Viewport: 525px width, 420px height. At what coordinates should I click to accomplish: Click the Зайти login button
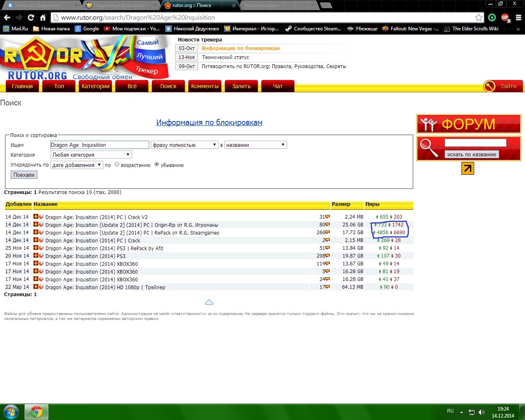tap(503, 86)
